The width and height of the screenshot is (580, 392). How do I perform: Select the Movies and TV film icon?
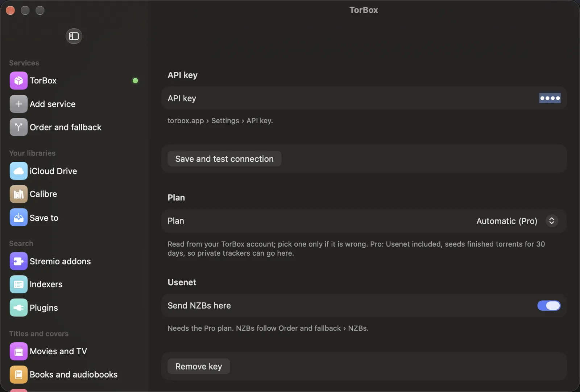pos(18,351)
